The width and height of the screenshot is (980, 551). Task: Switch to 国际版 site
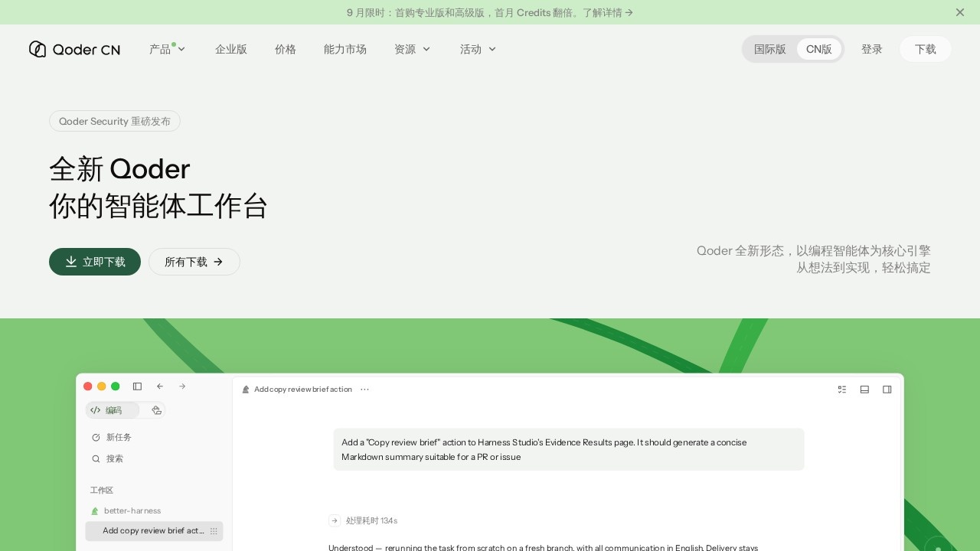pos(770,49)
